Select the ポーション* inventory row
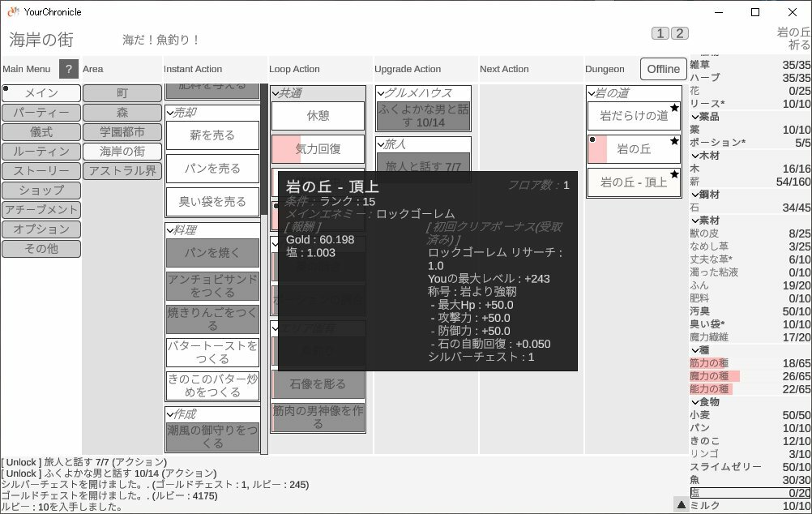812x514 pixels. tap(750, 143)
